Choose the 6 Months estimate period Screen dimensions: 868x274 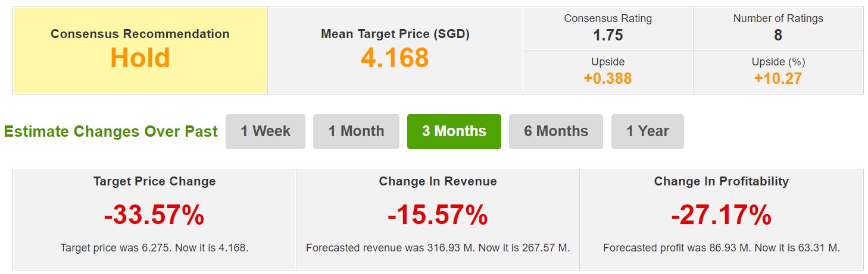click(x=555, y=131)
